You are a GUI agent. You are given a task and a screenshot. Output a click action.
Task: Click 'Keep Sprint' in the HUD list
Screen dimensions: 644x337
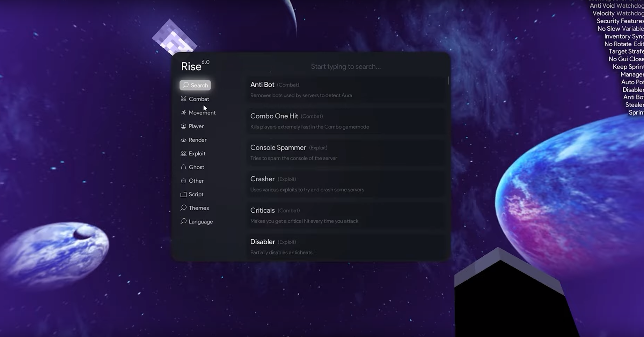pos(628,67)
